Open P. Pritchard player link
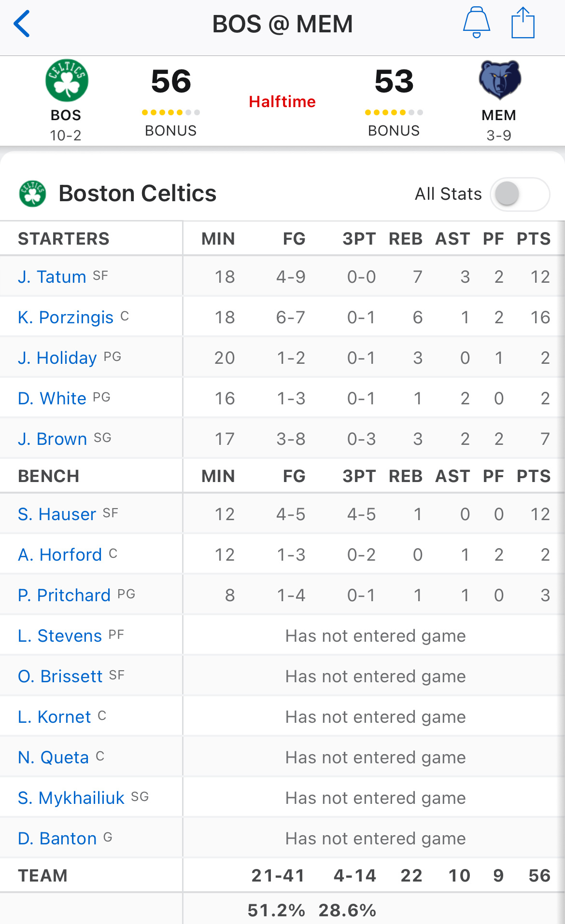 click(x=64, y=595)
